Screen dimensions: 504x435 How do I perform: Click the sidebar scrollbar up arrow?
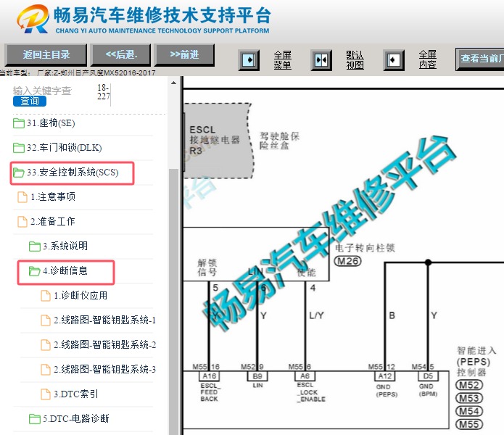tap(173, 83)
